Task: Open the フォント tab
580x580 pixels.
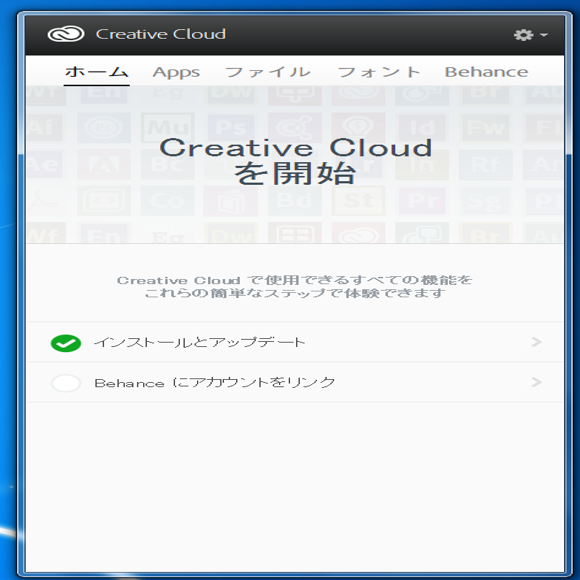Action: pyautogui.click(x=379, y=72)
